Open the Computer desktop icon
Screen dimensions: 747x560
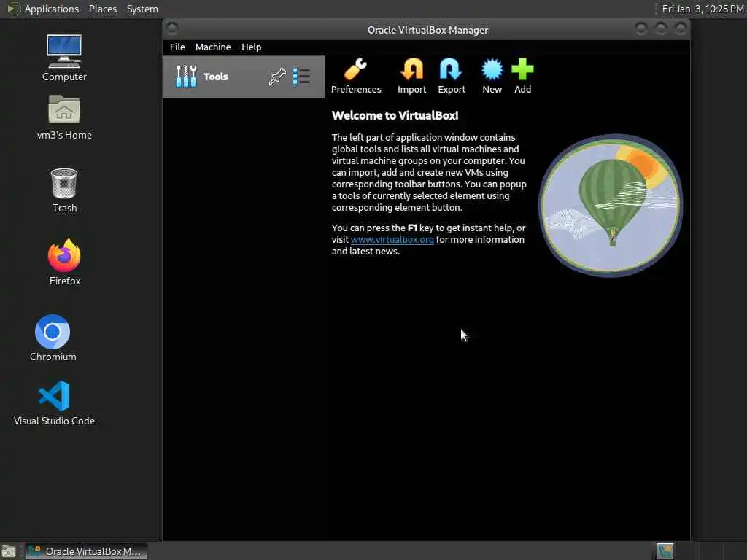[64, 58]
